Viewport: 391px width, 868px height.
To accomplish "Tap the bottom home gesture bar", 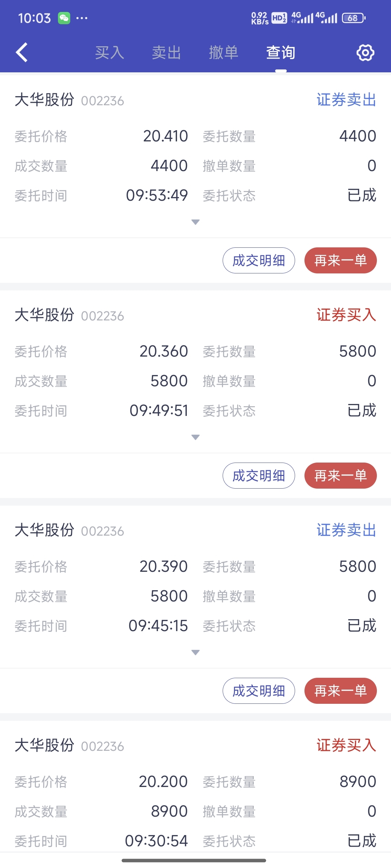I will pos(194,860).
